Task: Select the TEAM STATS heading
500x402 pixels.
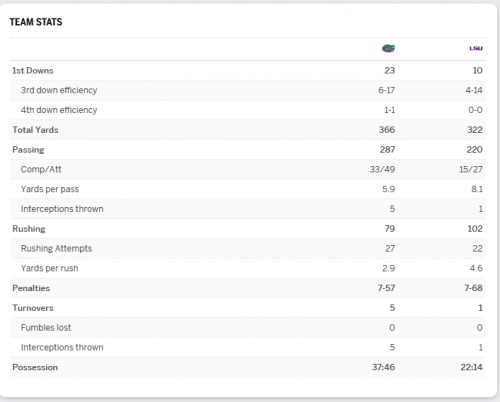Action: pyautogui.click(x=36, y=22)
